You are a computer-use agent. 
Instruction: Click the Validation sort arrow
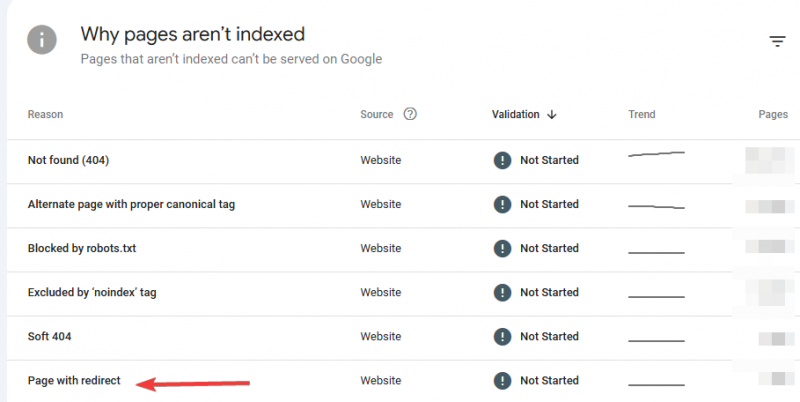click(x=552, y=115)
